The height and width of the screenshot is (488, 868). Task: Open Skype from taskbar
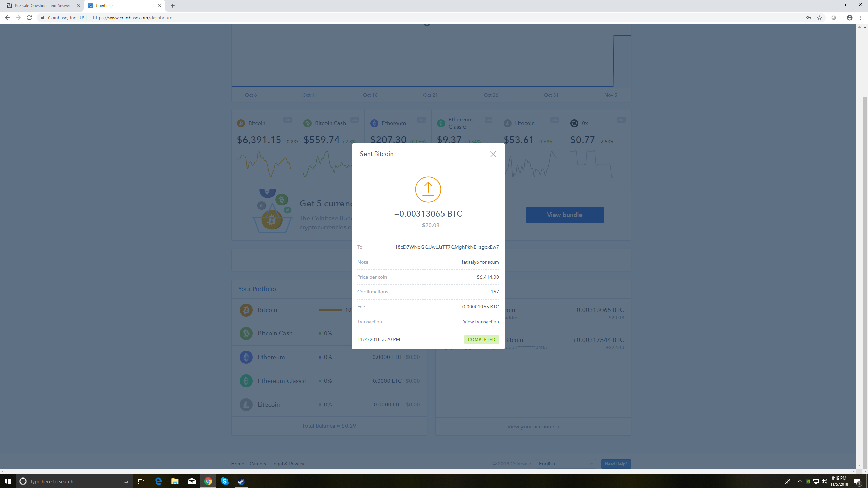tap(225, 481)
